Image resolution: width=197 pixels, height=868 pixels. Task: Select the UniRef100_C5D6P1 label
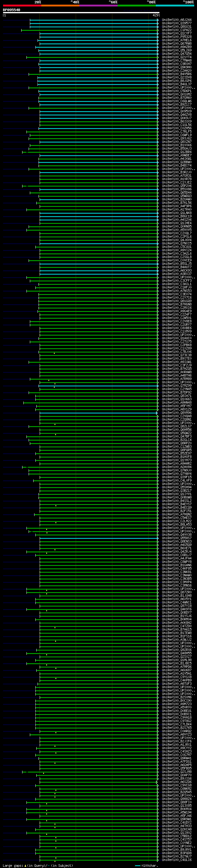coord(176,91)
